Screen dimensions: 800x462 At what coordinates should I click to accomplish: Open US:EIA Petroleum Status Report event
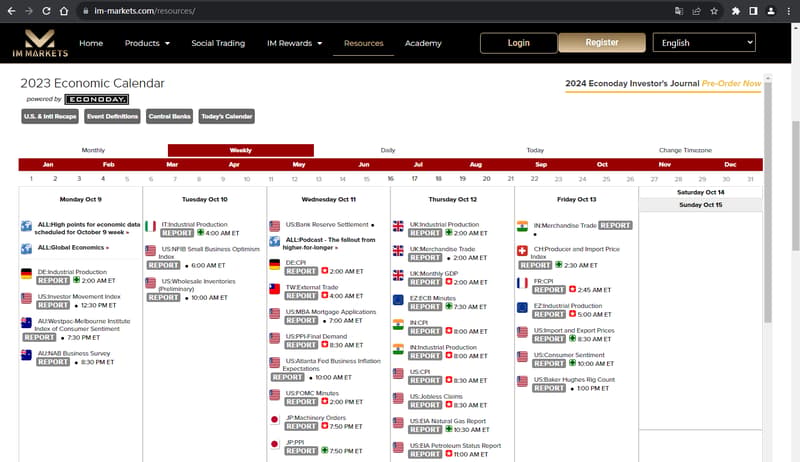tap(456, 446)
